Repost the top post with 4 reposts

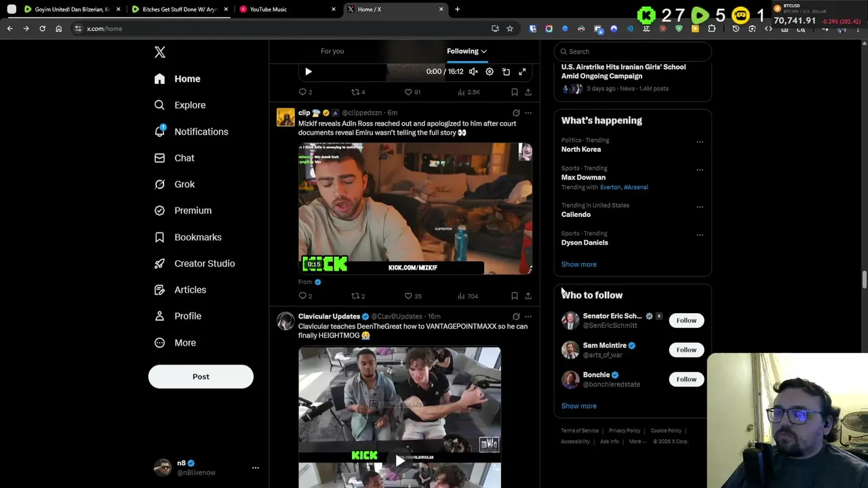tap(358, 92)
